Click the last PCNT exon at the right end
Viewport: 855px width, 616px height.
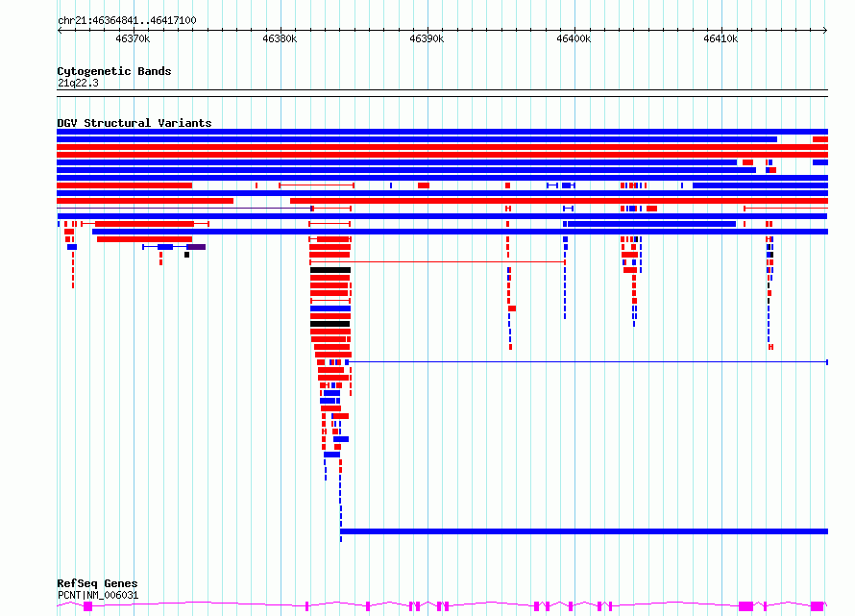(817, 606)
